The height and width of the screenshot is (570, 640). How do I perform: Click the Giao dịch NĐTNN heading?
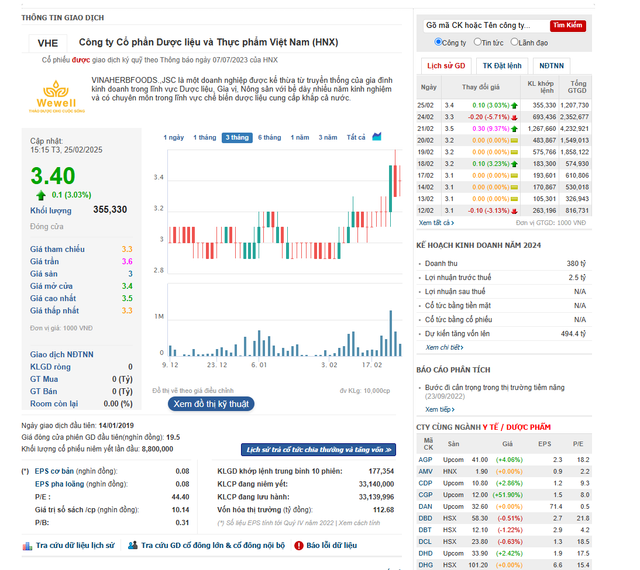click(62, 354)
